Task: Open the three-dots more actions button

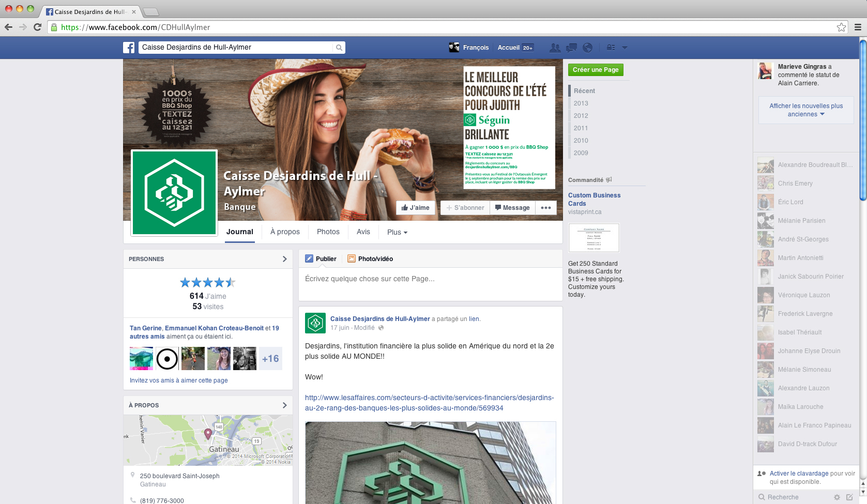Action: point(546,208)
